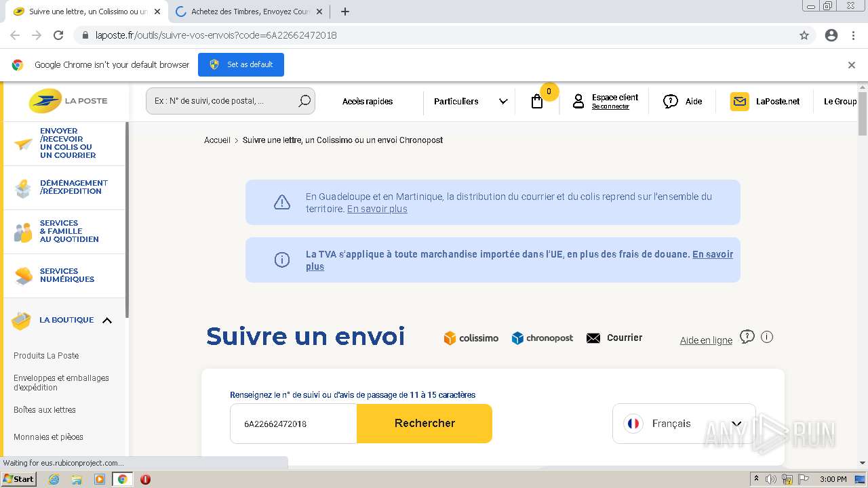Open Monnaies et pièces link
Viewport: 868px width, 488px height.
pos(48,437)
